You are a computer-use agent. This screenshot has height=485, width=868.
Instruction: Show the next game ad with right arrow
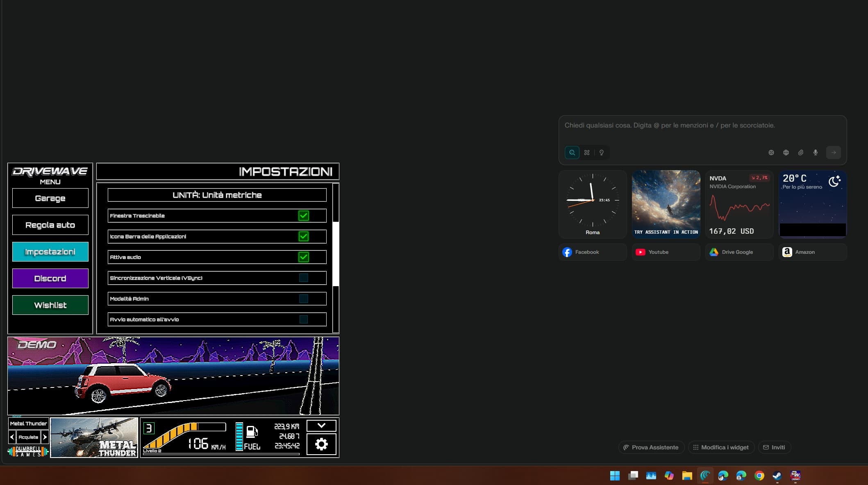(x=45, y=437)
